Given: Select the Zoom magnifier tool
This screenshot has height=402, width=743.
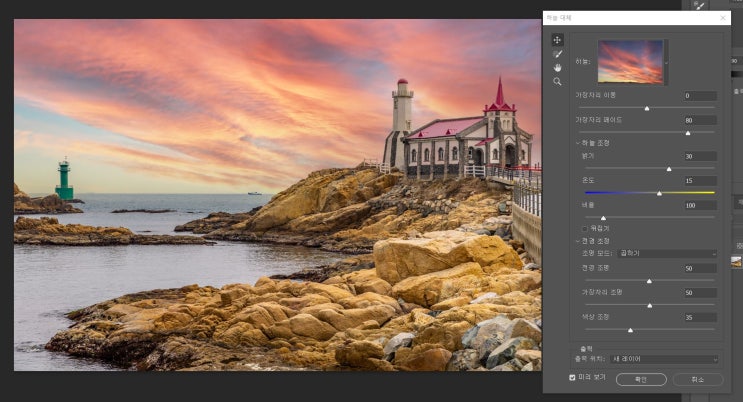Looking at the screenshot, I should click(557, 82).
